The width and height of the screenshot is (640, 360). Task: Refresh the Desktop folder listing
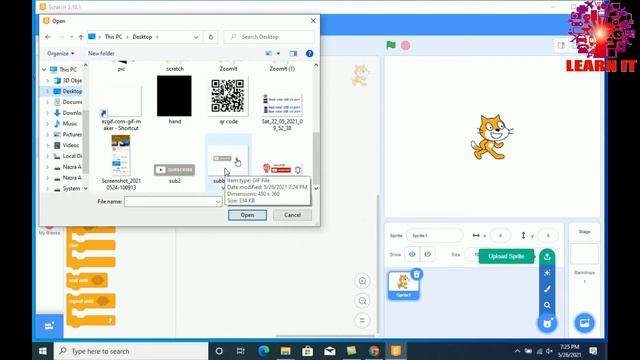tap(211, 37)
